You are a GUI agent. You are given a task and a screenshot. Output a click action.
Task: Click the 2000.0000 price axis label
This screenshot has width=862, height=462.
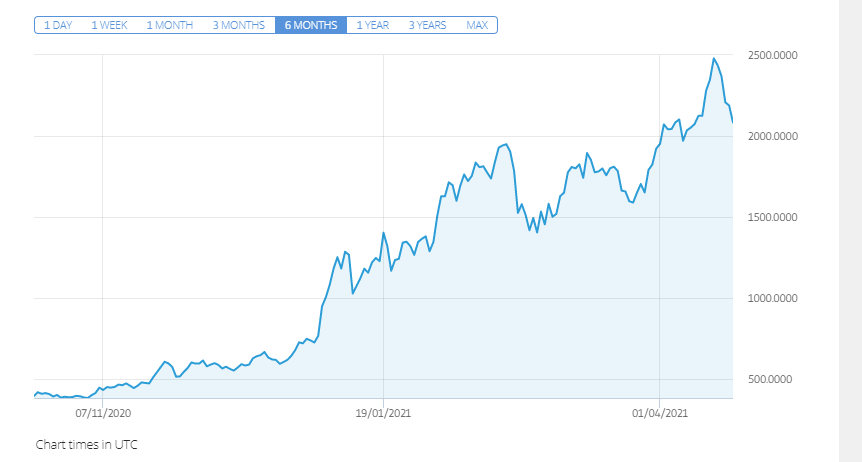click(x=772, y=136)
